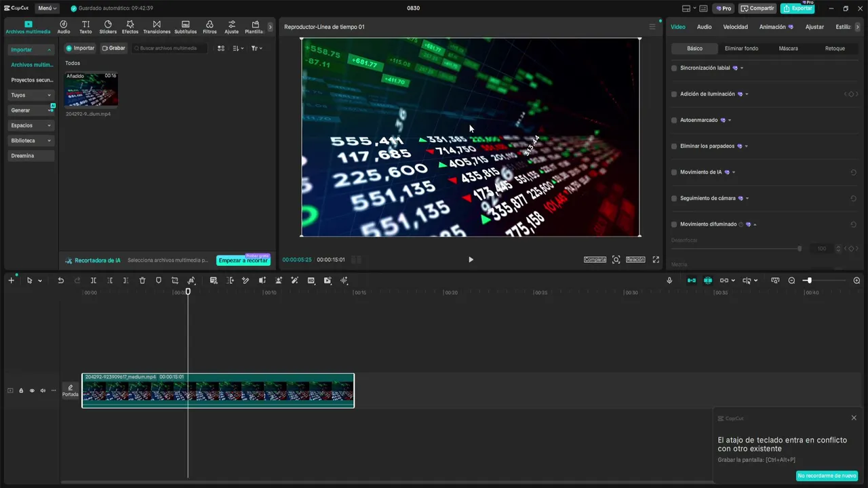The height and width of the screenshot is (488, 868).
Task: Click the microphone voice-over record icon
Action: (x=669, y=281)
